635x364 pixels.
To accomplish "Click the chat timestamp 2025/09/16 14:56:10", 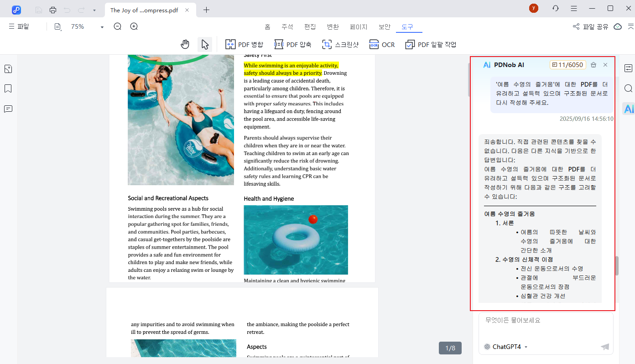I will click(x=586, y=119).
